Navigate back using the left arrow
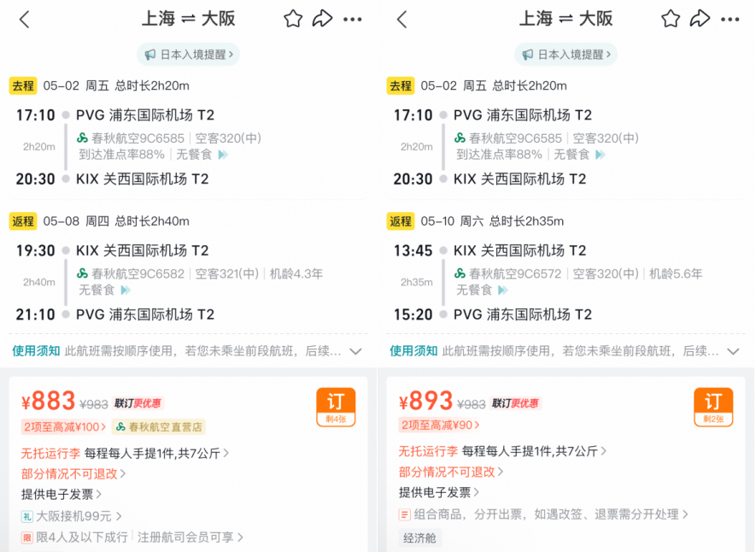 tap(23, 19)
